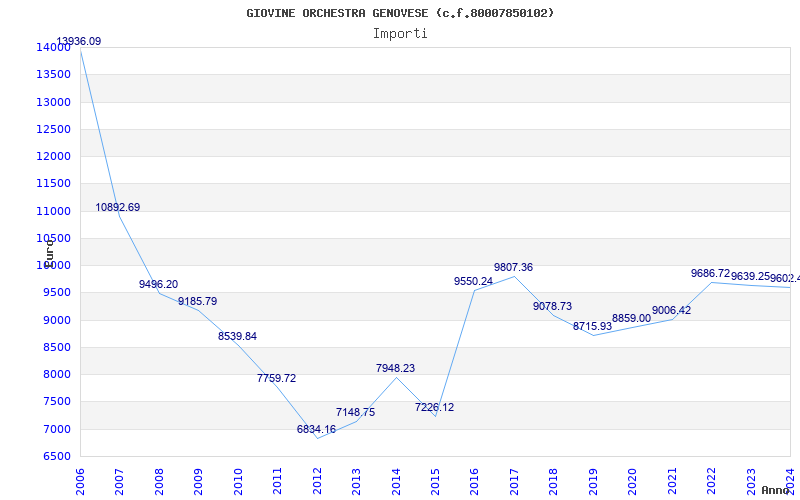This screenshot has width=800, height=500.
Task: Click the y-axis value 14000
Action: coord(53,47)
